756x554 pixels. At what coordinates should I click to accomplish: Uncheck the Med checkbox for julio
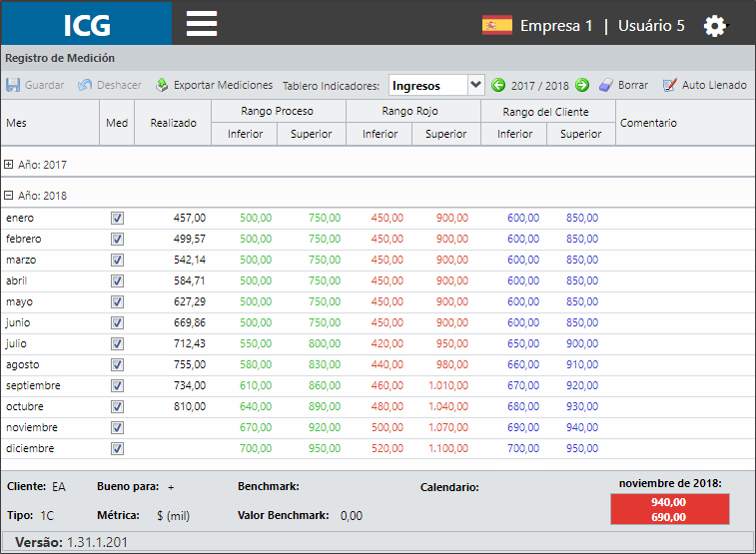[117, 344]
